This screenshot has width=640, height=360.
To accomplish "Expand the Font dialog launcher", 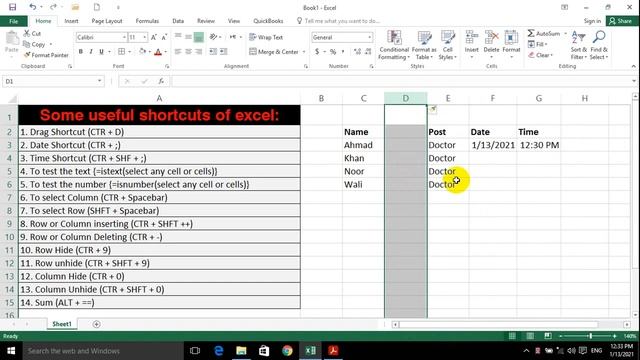I will (x=167, y=66).
